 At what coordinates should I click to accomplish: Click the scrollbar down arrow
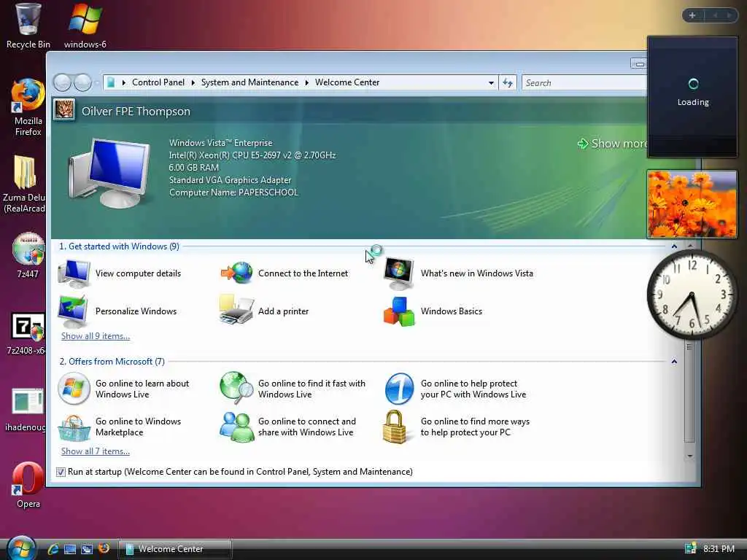690,456
